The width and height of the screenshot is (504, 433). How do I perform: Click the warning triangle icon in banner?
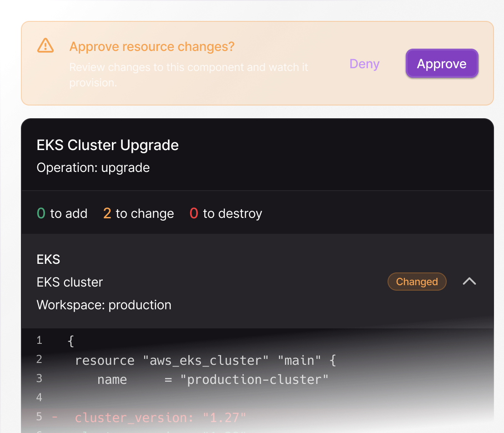tap(45, 46)
